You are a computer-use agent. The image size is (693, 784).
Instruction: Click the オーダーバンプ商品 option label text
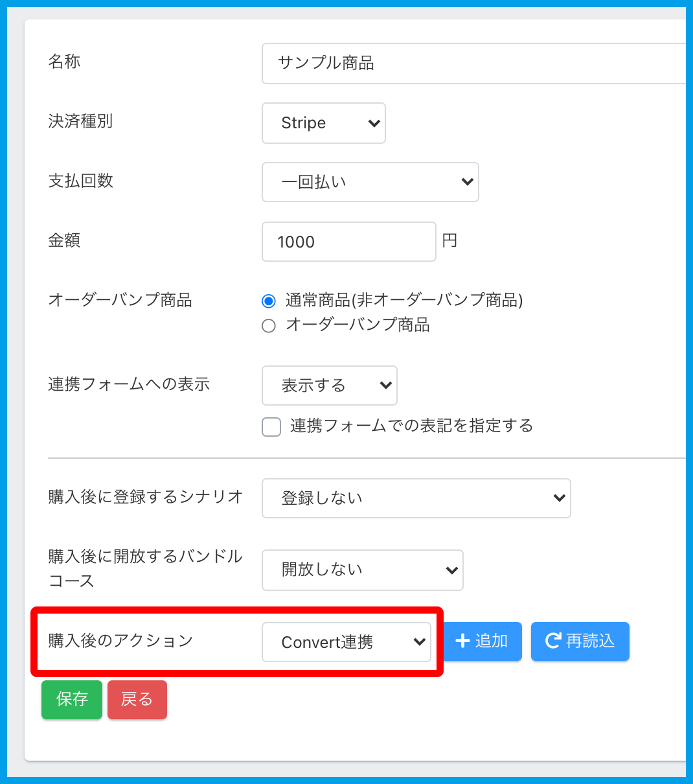(x=358, y=325)
